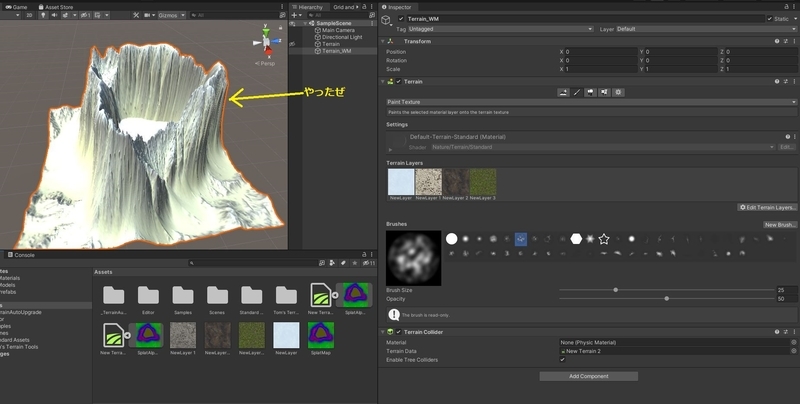Select the starburst brush
800x404 pixels.
click(x=590, y=239)
